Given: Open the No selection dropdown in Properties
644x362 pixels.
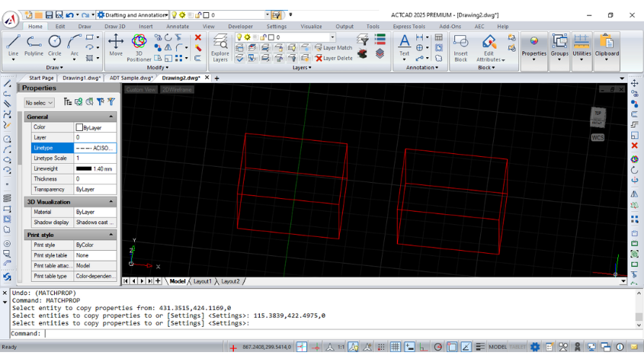Looking at the screenshot, I should (x=39, y=103).
